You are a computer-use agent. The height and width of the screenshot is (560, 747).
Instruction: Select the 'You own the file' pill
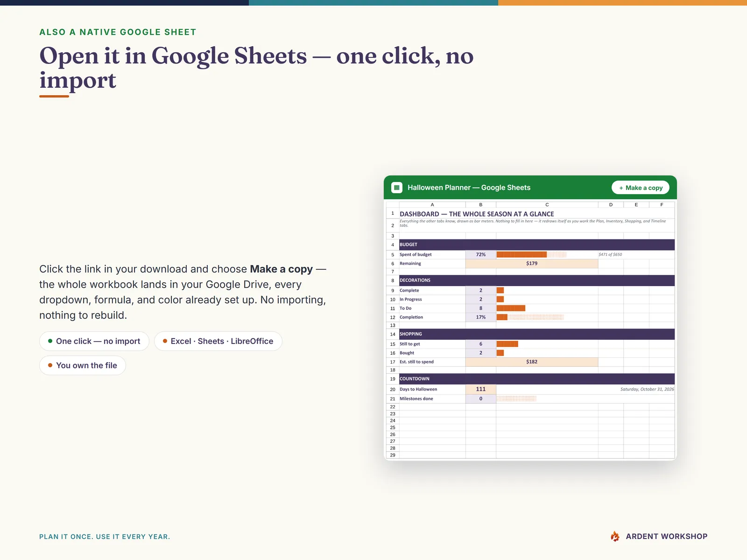pos(83,365)
